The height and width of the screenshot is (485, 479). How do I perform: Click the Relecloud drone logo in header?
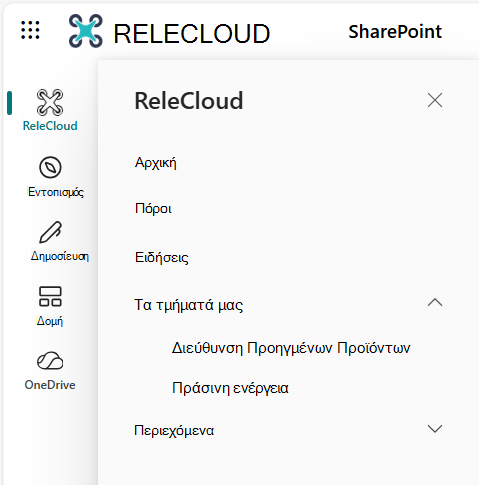[x=86, y=31]
